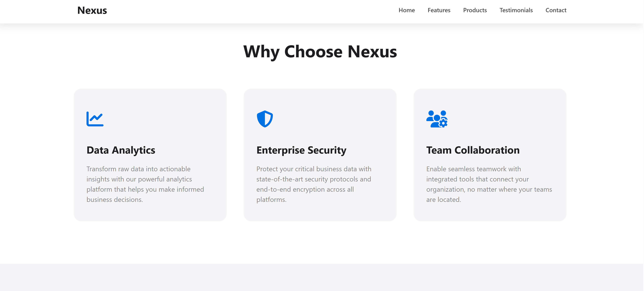Open the Products navigation item
This screenshot has width=644, height=291.
point(475,10)
